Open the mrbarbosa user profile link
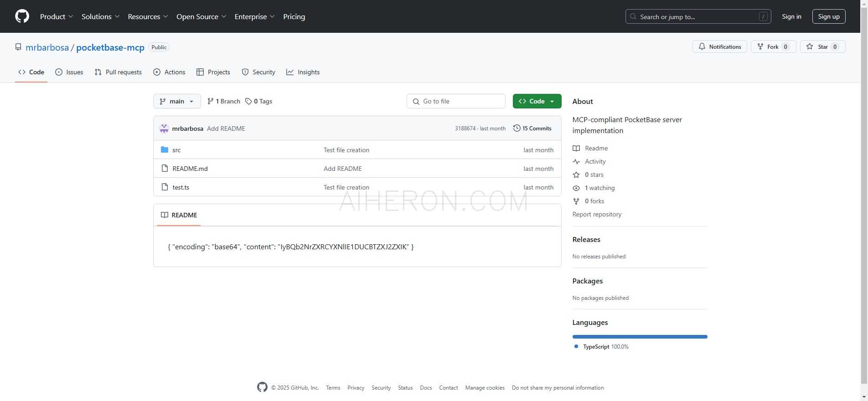 47,47
